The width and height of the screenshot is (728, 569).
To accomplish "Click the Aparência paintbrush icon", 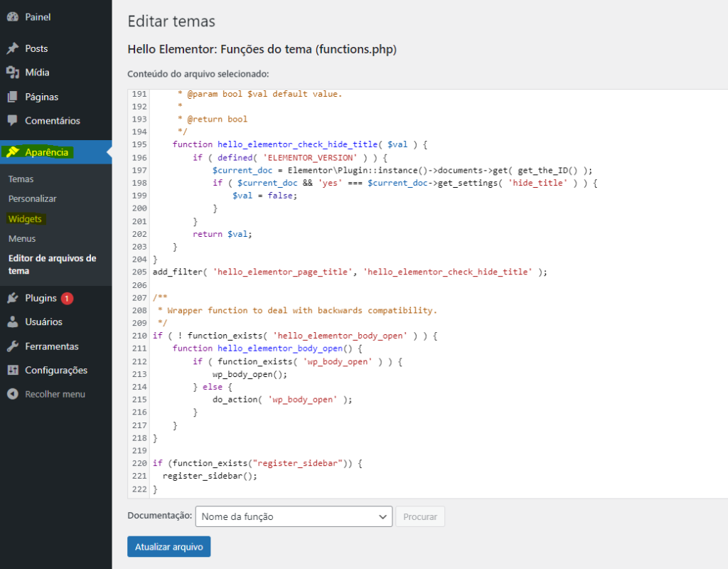I will [13, 152].
